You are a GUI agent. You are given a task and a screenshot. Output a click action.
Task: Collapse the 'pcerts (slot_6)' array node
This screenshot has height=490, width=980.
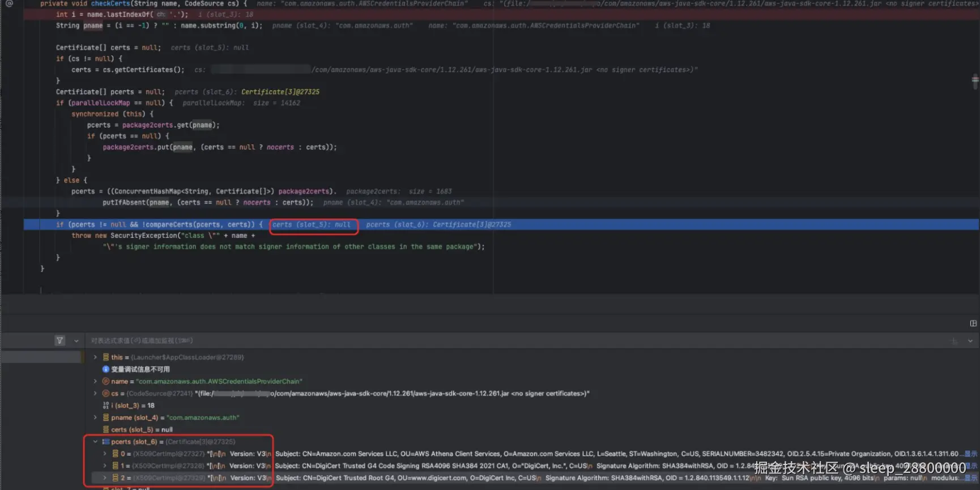pyautogui.click(x=95, y=442)
